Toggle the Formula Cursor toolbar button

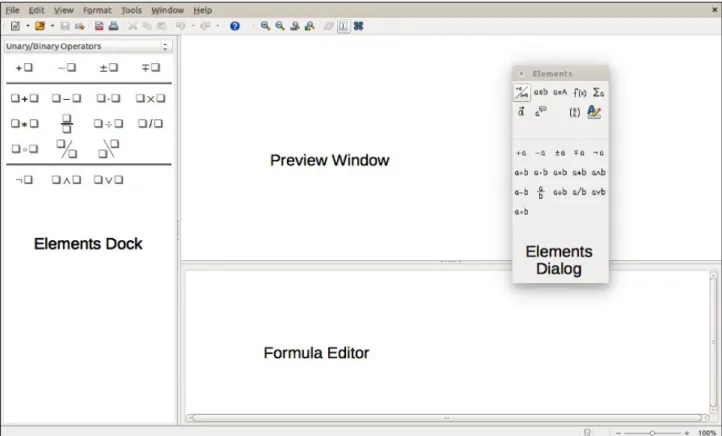pos(344,26)
